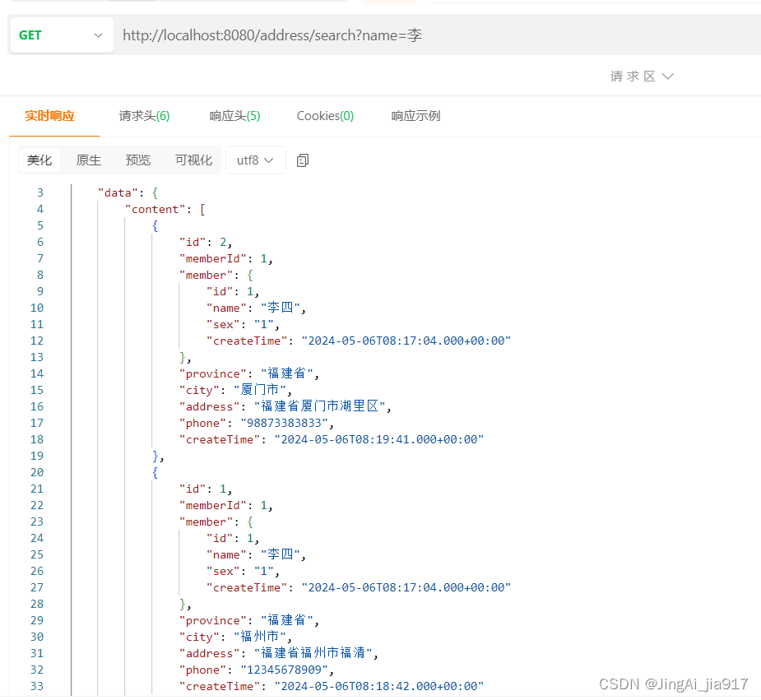
Task: Open the 可视化 visualization view
Action: coord(193,160)
